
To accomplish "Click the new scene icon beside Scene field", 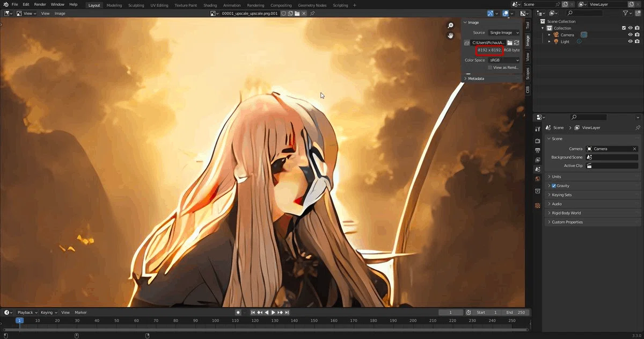I will click(x=565, y=4).
